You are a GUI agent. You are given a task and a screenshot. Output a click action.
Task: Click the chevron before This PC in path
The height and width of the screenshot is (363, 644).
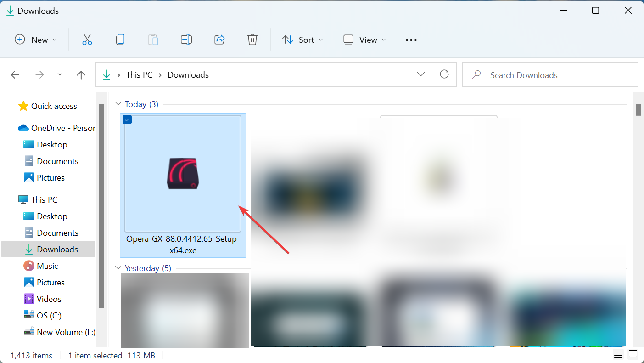tap(119, 75)
